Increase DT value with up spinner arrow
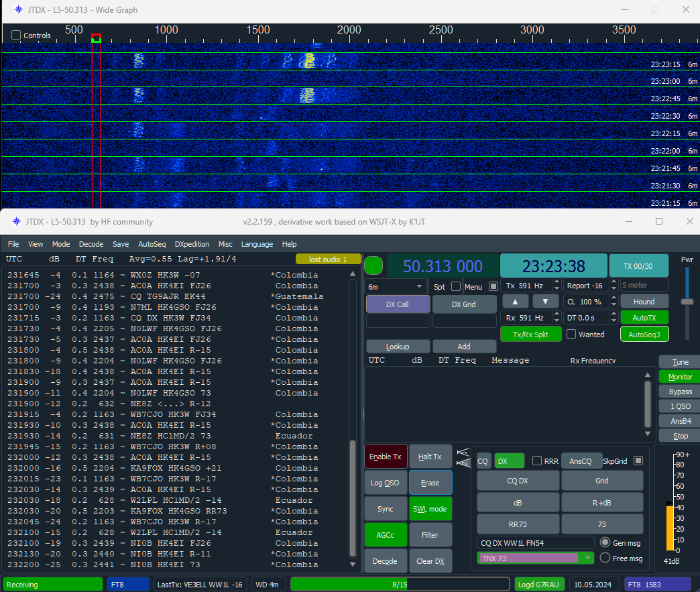The height and width of the screenshot is (592, 700). click(614, 314)
